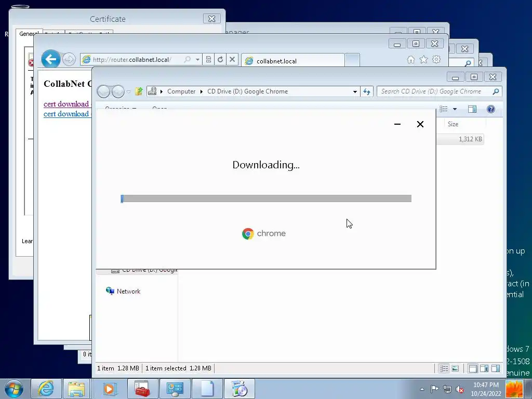Viewport: 532px width, 399px height.
Task: Expand Explorer address bar history dropdown
Action: 355,91
